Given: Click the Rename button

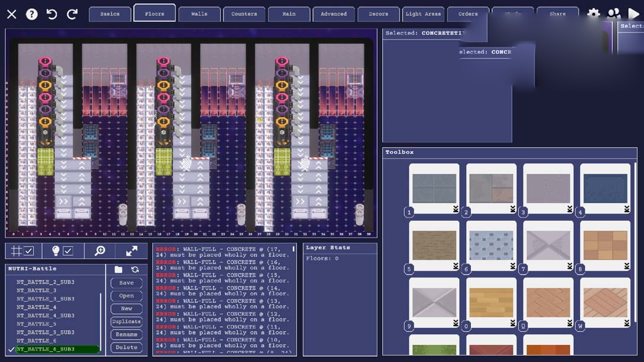Looking at the screenshot, I should click(x=126, y=335).
